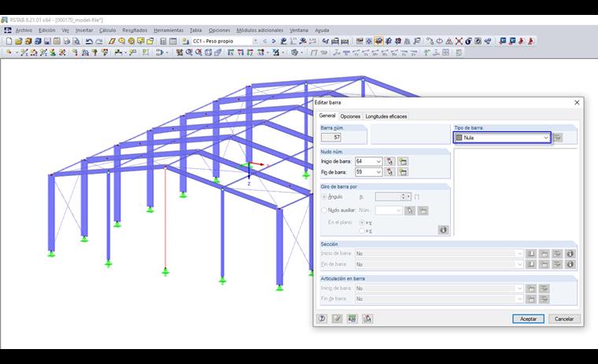The image size is (598, 364).
Task: Go to previous load case arrow
Action: pyautogui.click(x=264, y=41)
